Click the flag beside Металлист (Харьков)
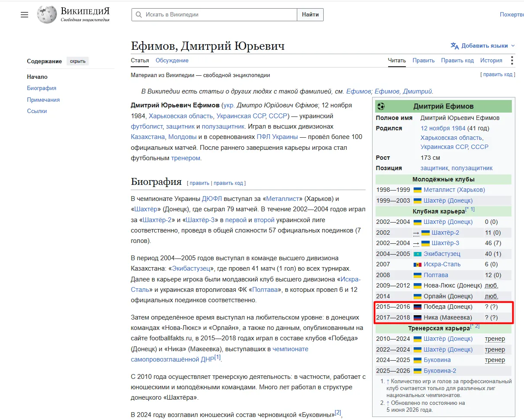524x420 pixels. [418, 190]
